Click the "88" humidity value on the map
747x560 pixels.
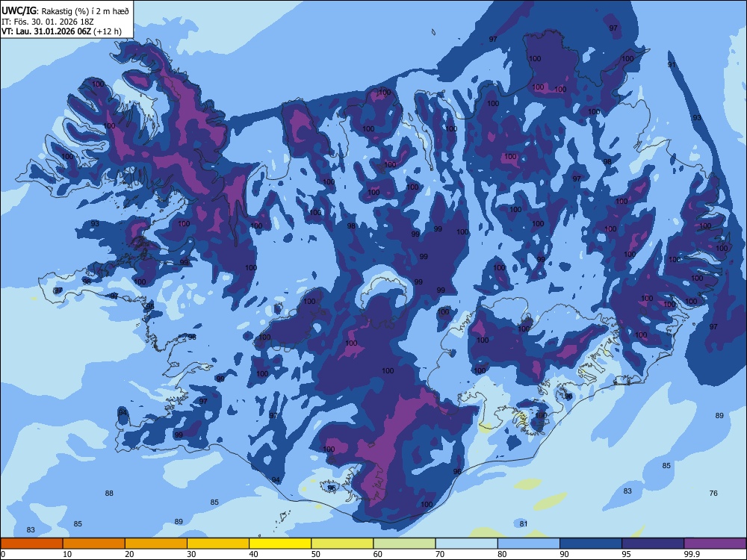(109, 494)
